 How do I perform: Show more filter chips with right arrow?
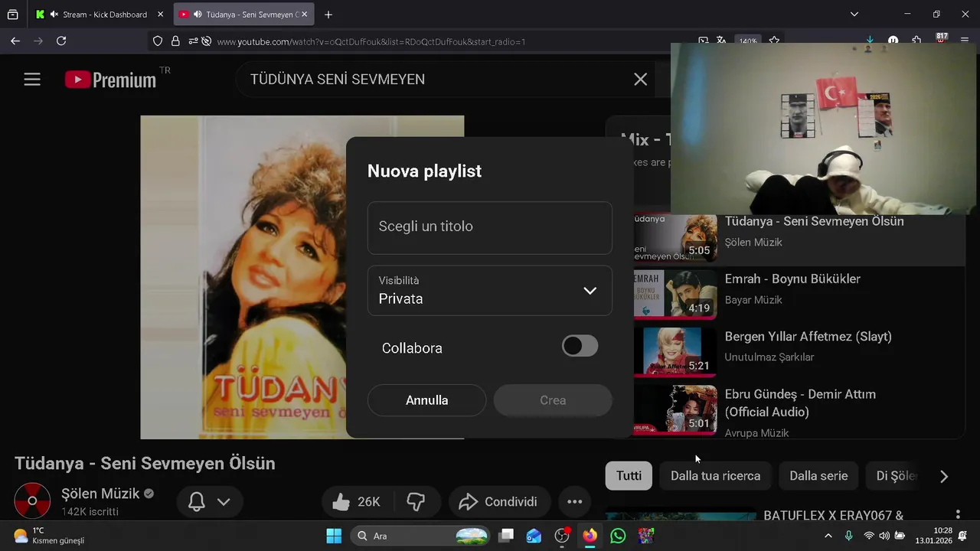[944, 476]
